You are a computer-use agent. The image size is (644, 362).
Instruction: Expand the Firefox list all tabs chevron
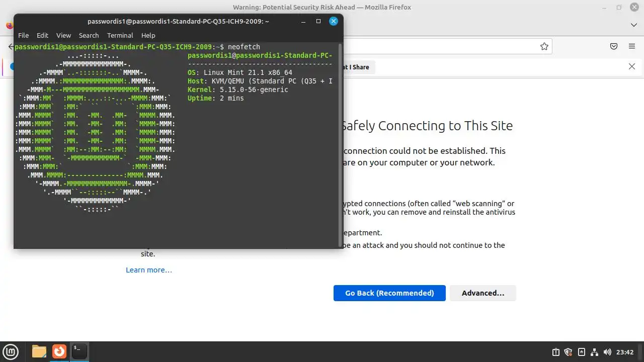pyautogui.click(x=634, y=25)
